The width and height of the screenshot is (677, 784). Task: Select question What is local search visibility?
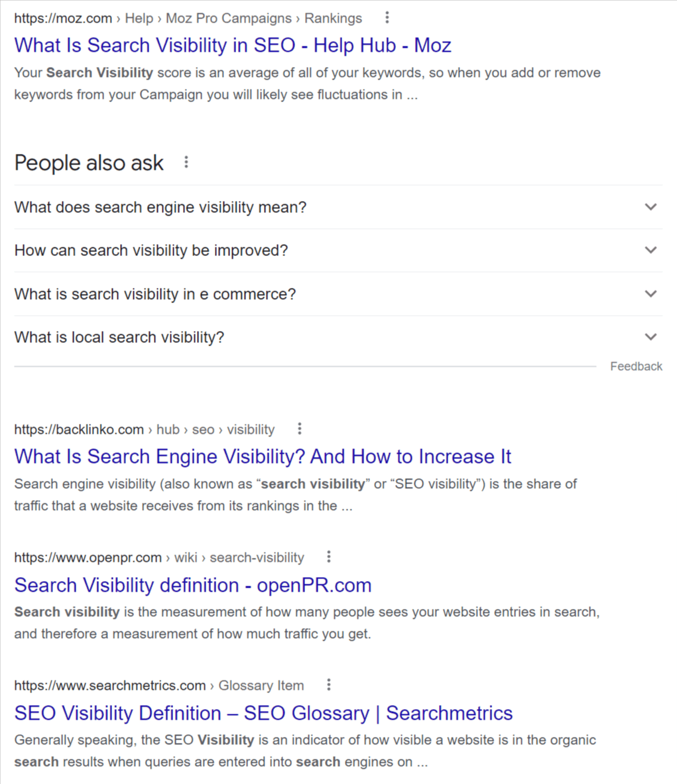click(119, 337)
